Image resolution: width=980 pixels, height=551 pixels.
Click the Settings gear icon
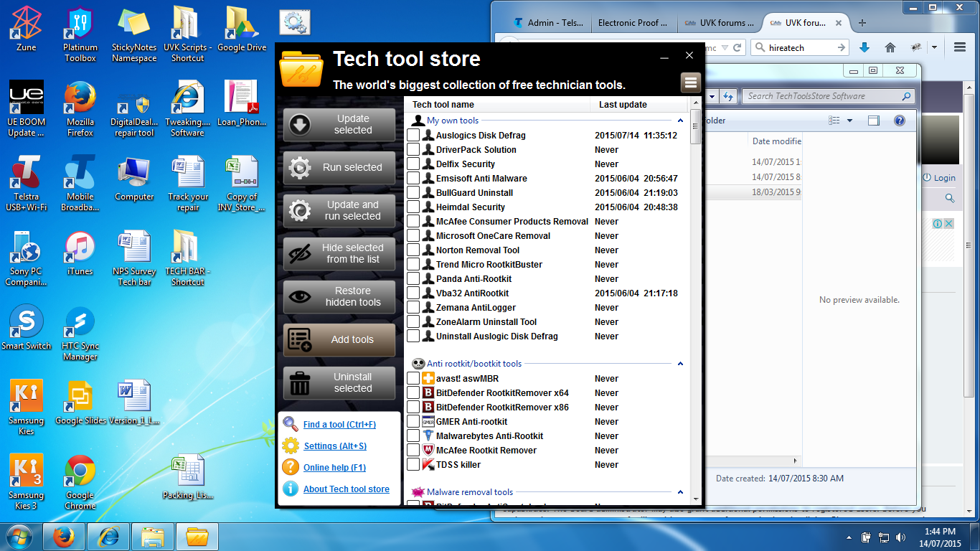pyautogui.click(x=291, y=446)
